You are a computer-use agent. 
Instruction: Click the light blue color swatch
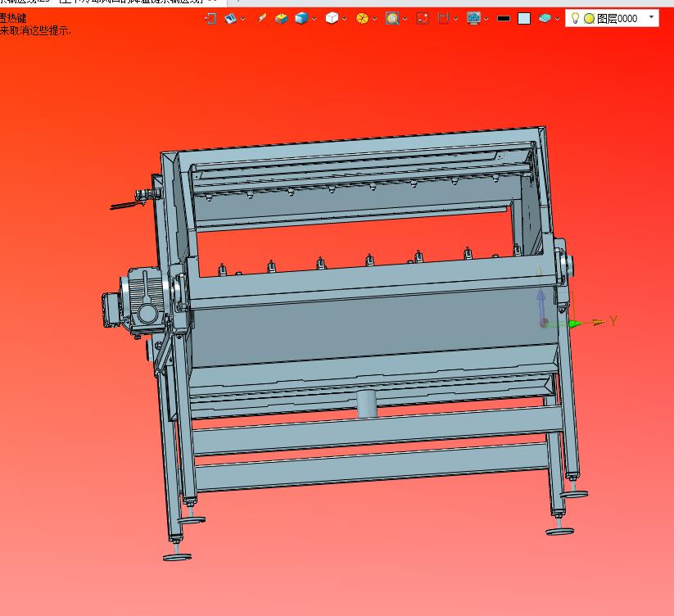coord(524,19)
